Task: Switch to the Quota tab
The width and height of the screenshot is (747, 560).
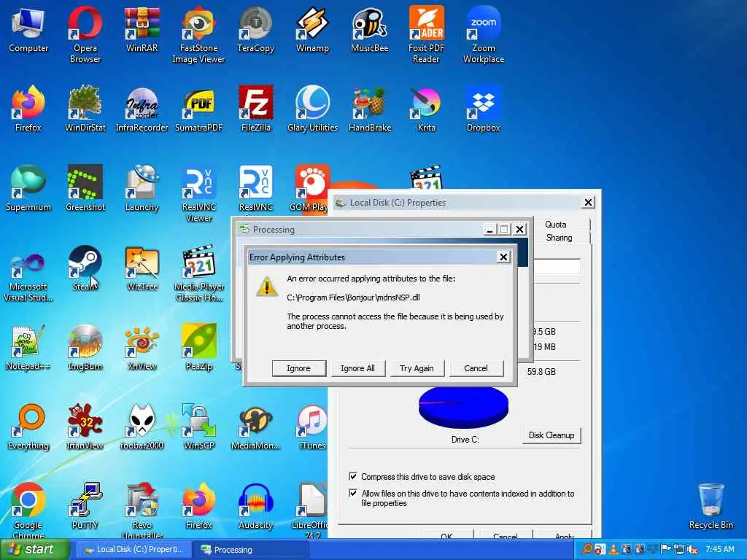Action: [555, 225]
